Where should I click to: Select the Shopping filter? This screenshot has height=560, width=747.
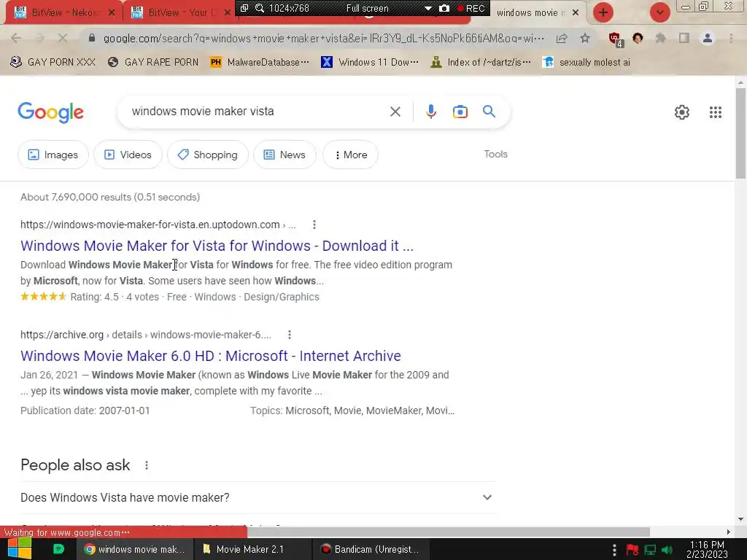coord(208,155)
